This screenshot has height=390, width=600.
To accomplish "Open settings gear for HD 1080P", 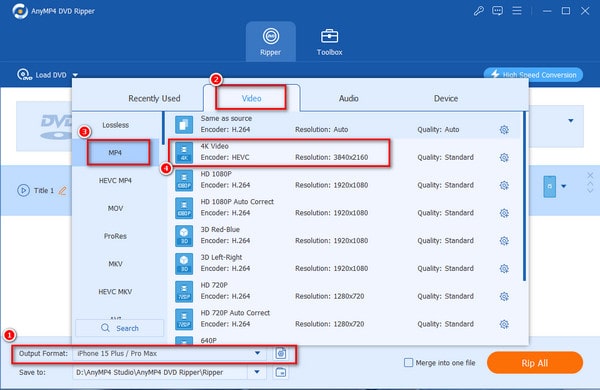I will (x=504, y=185).
